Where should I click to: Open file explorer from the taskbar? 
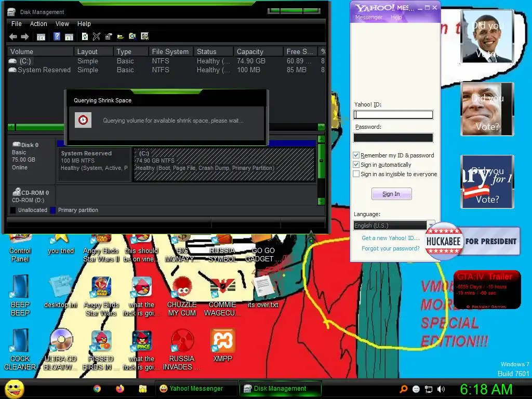[x=142, y=389]
